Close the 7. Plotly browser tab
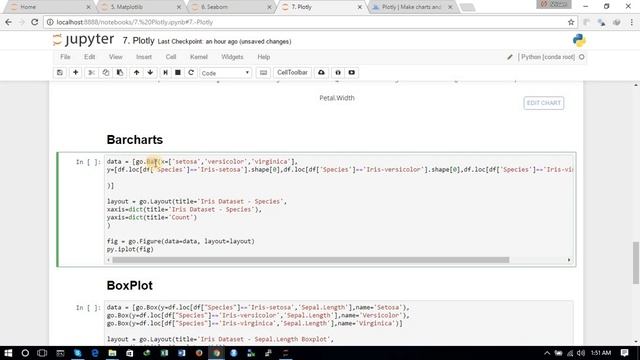 click(360, 7)
